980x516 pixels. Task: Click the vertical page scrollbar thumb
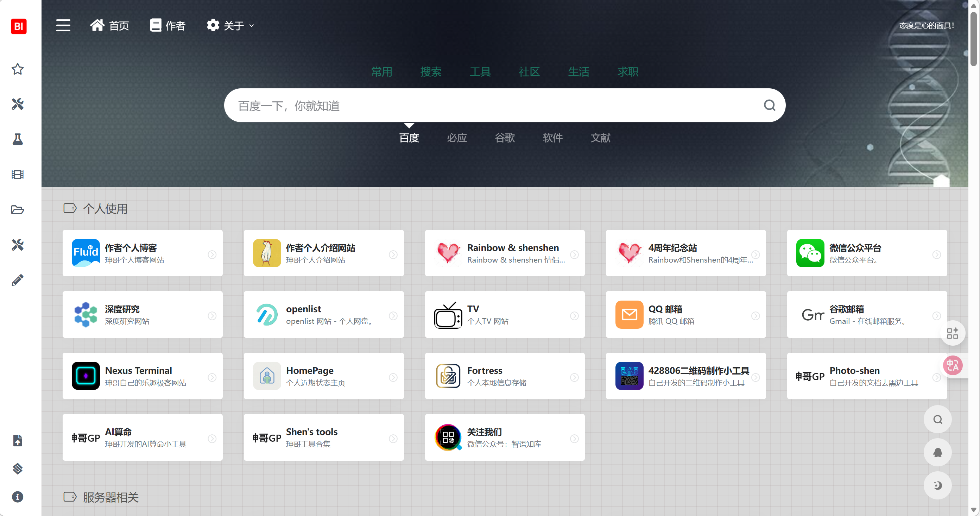coord(973,38)
